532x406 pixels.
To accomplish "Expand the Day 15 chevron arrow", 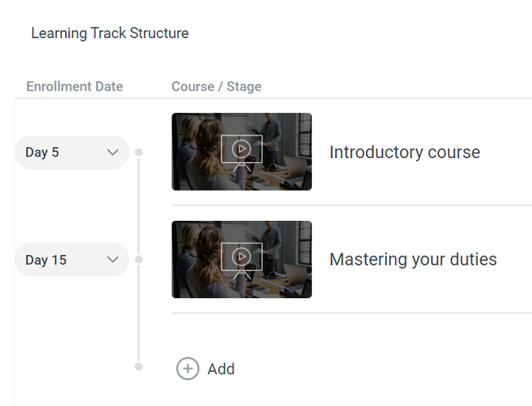I will coord(113,260).
